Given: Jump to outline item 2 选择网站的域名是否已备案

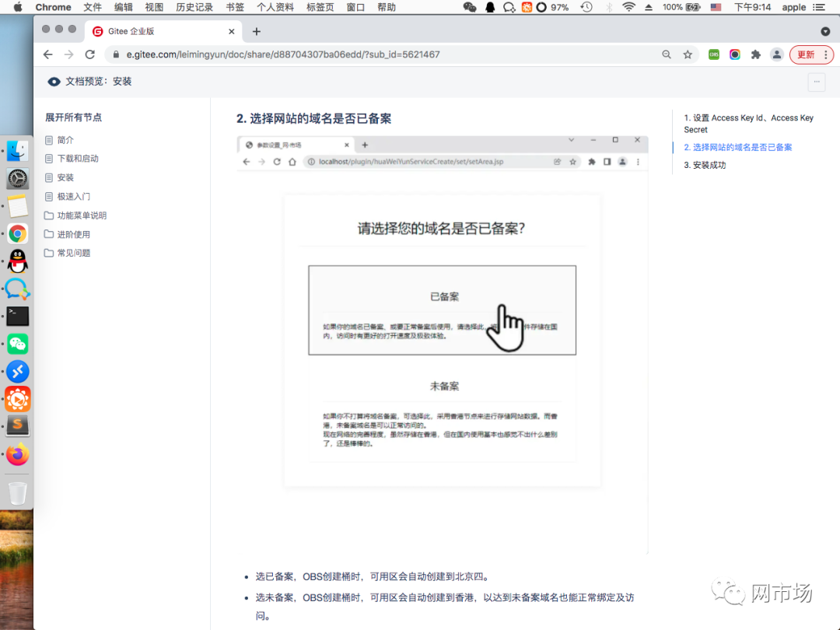Looking at the screenshot, I should point(737,147).
